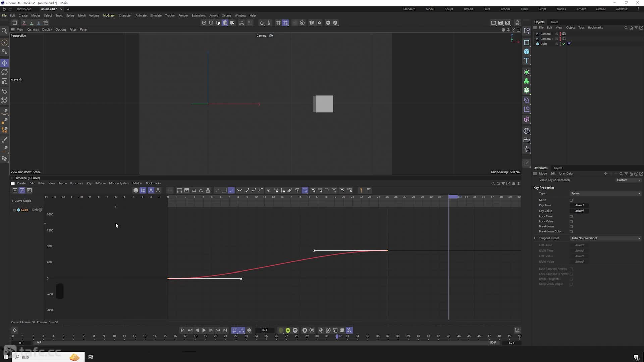Viewport: 644px width, 362px height.
Task: Open the Type Spline dropdown
Action: 605,193
